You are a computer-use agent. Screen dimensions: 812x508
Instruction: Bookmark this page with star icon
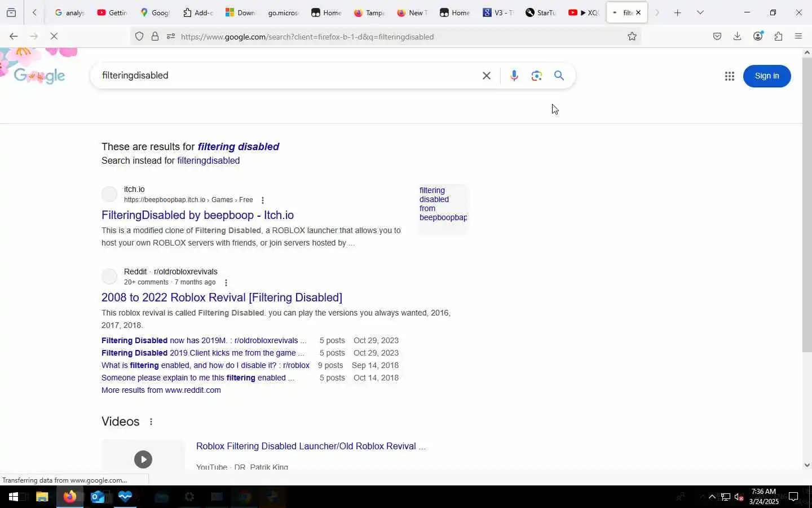click(x=632, y=37)
